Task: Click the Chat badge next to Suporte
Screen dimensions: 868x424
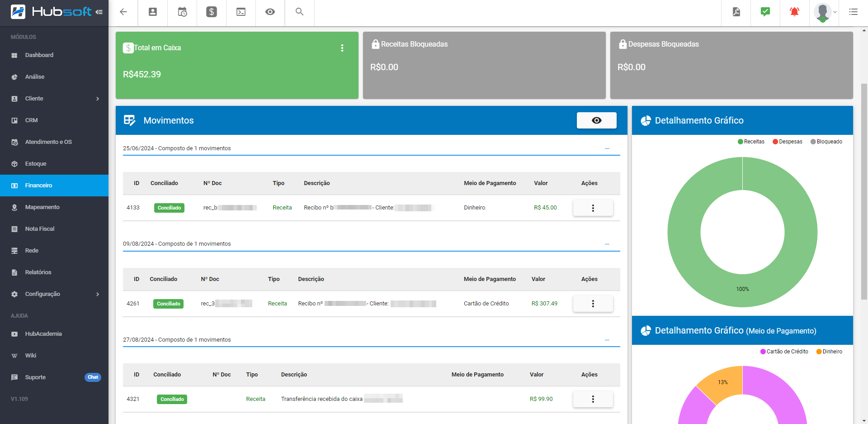Action: pyautogui.click(x=93, y=377)
